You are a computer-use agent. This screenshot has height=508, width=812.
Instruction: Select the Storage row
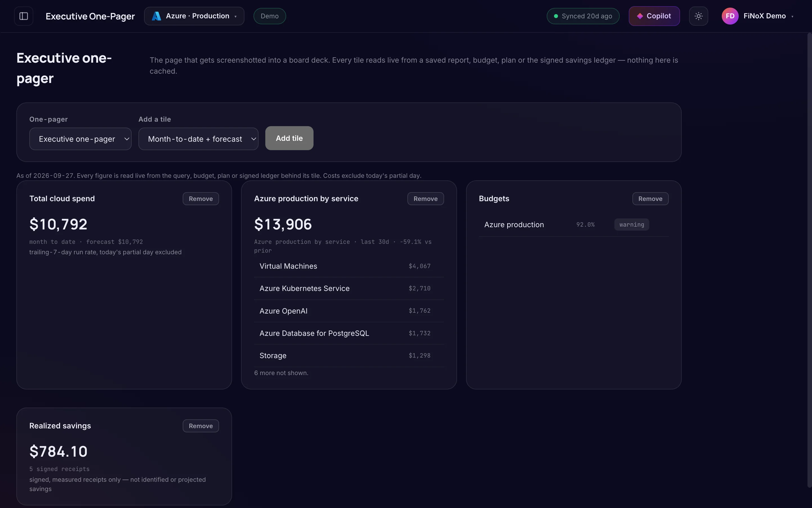coord(349,356)
